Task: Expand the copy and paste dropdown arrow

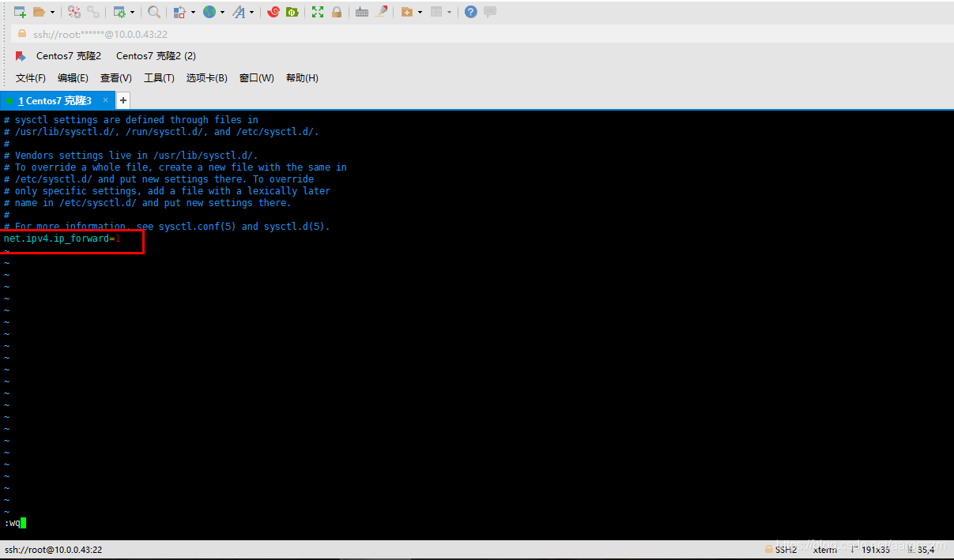Action: (x=192, y=12)
